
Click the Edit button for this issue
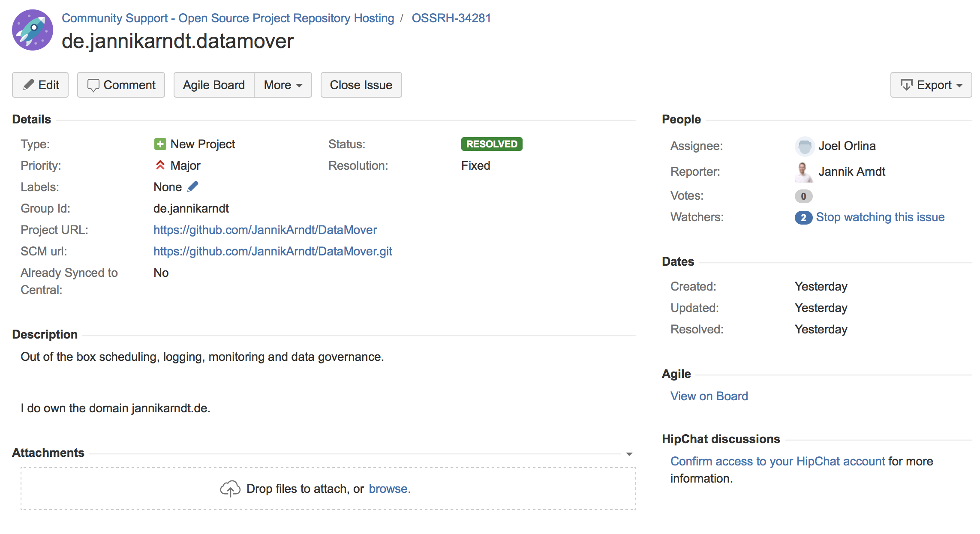[42, 84]
